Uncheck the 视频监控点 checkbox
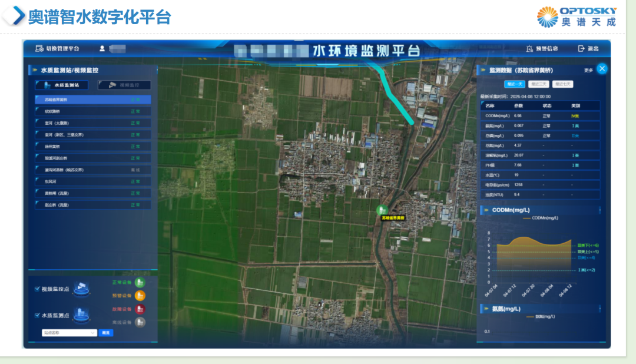The width and height of the screenshot is (636, 364). [x=37, y=289]
